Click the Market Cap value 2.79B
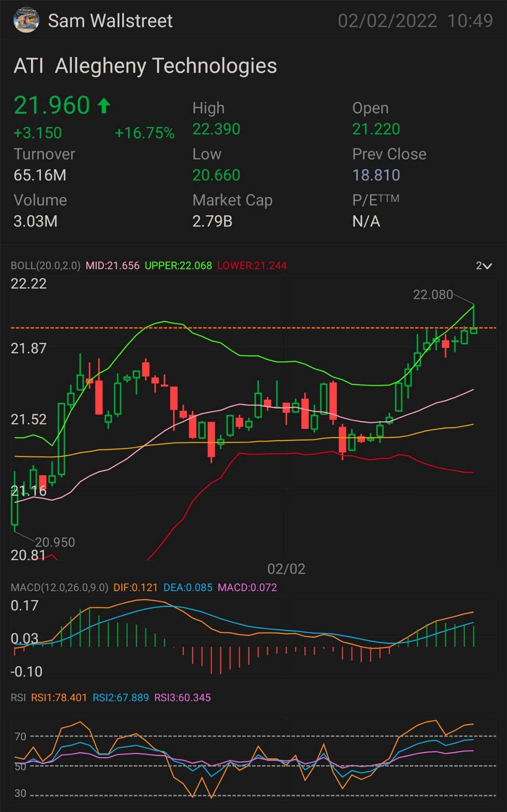Image resolution: width=507 pixels, height=812 pixels. 212,221
